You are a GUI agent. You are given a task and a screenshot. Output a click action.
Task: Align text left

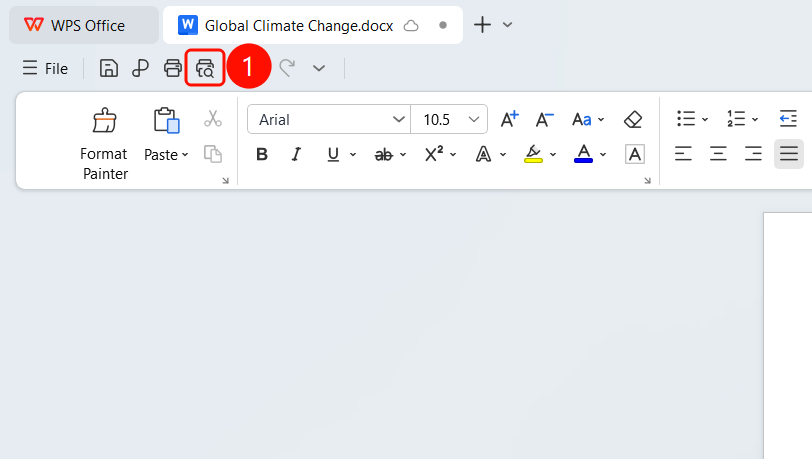tap(683, 154)
